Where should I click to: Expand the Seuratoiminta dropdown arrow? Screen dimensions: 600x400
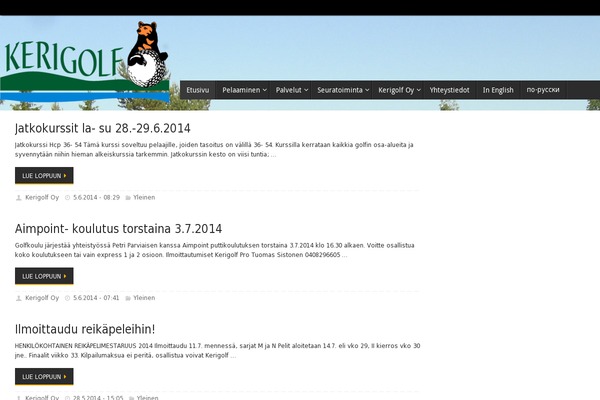point(367,90)
